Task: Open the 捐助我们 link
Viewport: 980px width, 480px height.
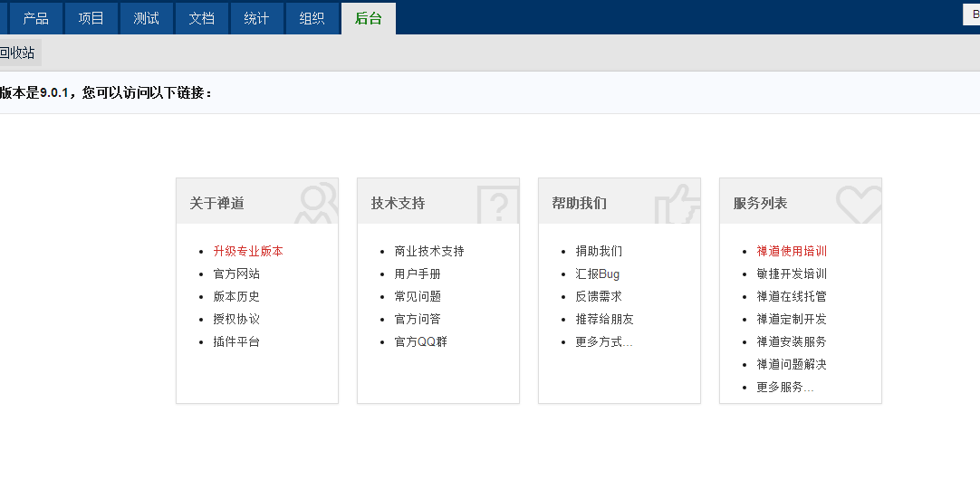Action: point(599,251)
